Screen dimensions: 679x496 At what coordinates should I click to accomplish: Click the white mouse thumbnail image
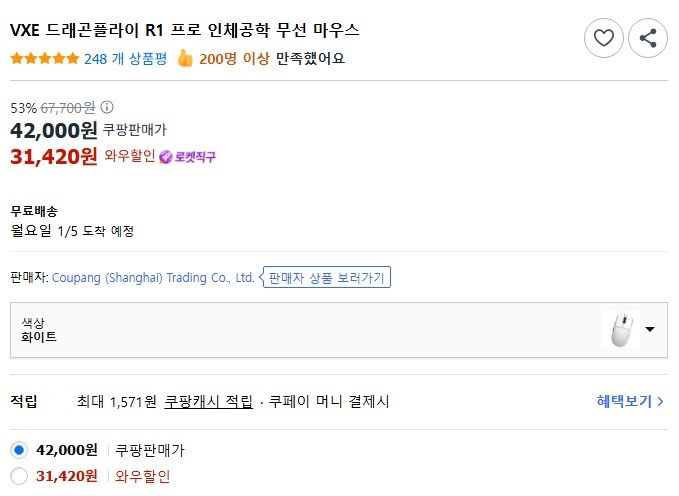pyautogui.click(x=622, y=329)
